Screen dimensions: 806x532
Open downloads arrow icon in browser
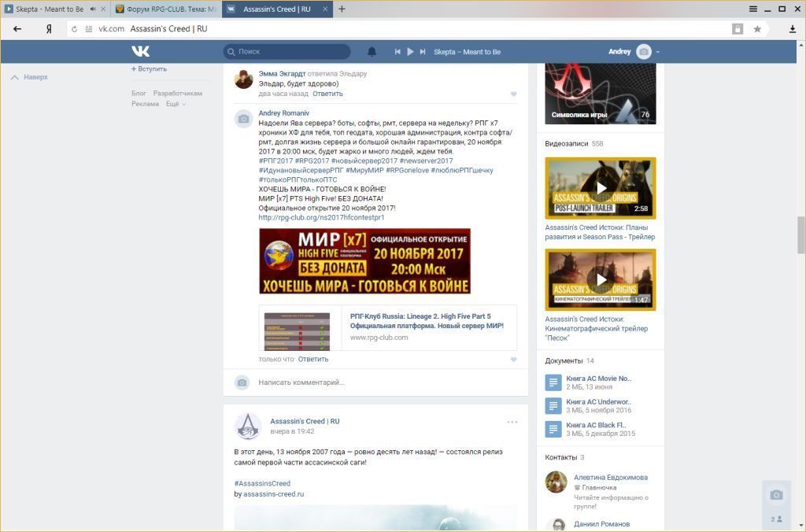tap(793, 29)
